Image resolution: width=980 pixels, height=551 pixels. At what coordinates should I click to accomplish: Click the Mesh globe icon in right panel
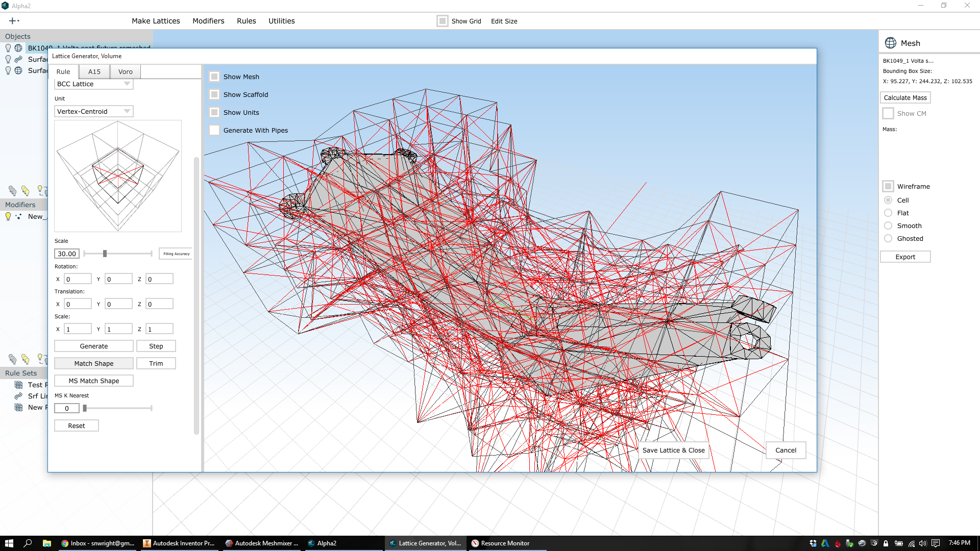891,43
